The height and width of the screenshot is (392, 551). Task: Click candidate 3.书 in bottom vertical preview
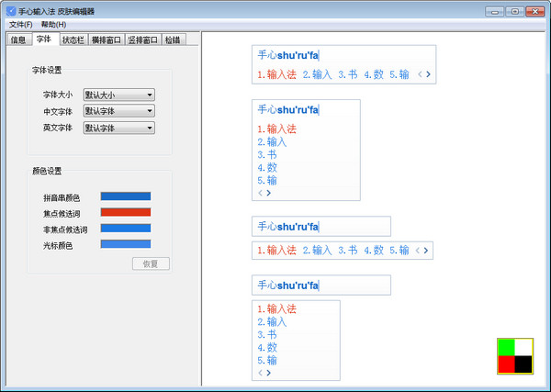(x=267, y=335)
